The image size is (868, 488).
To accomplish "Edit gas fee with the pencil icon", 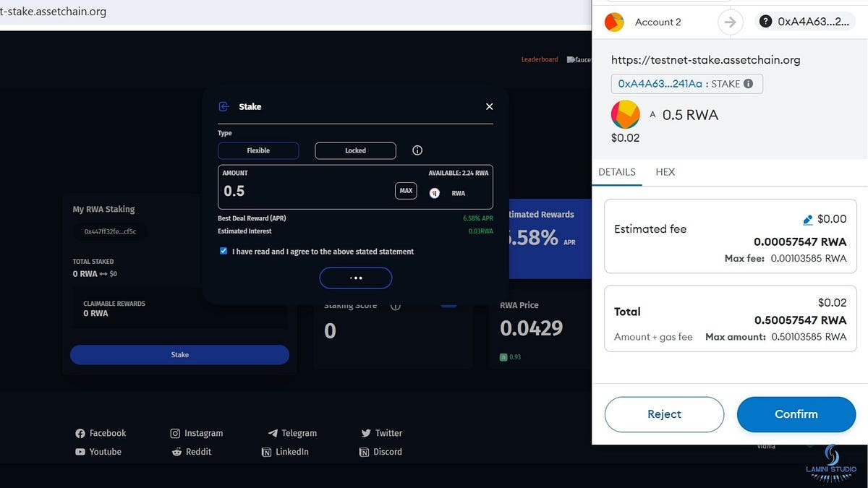I will [808, 219].
